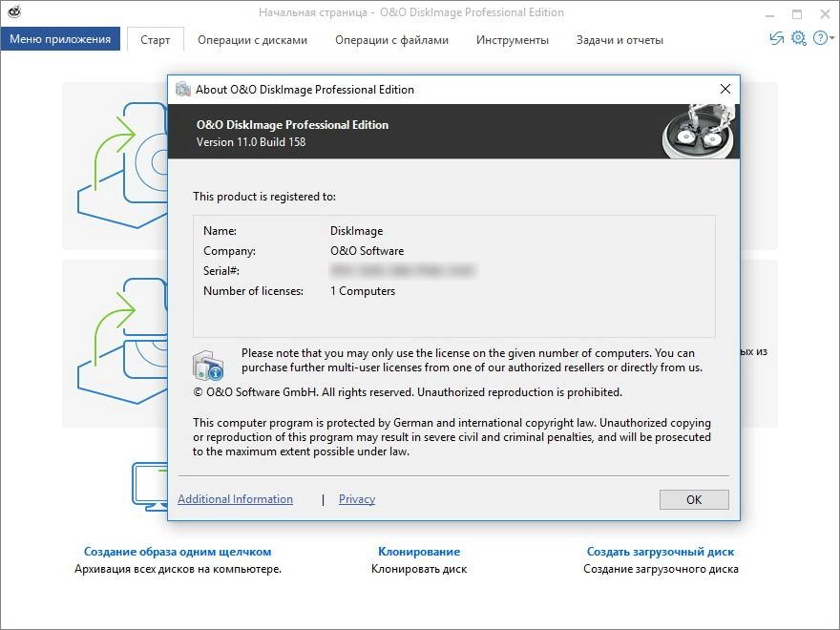Open the Операции с дисками tab

[x=252, y=40]
